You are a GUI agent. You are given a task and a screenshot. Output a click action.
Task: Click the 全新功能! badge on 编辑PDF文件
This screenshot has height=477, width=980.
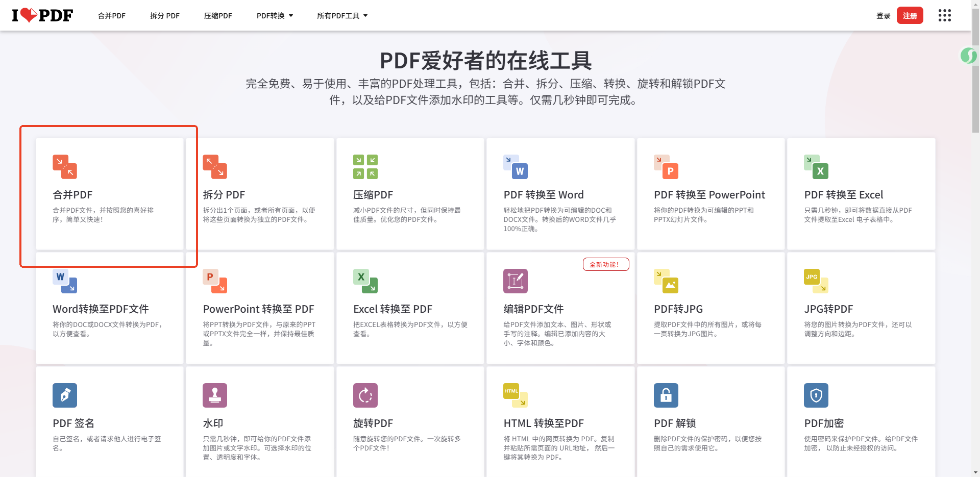(x=606, y=264)
